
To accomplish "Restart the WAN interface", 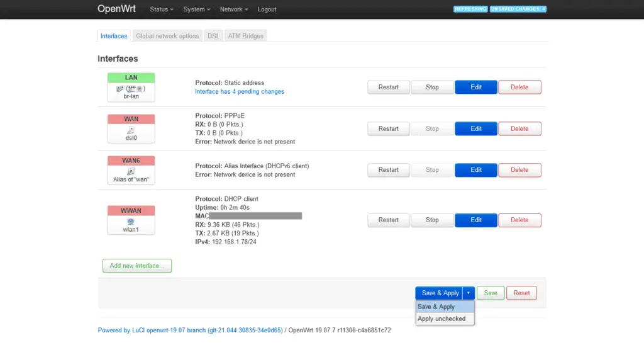I will click(389, 129).
